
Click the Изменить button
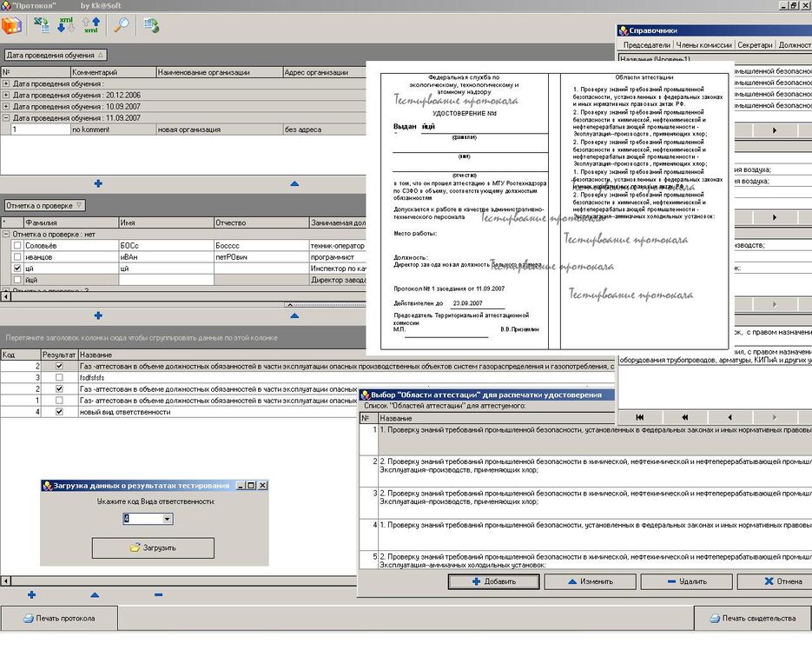(590, 581)
